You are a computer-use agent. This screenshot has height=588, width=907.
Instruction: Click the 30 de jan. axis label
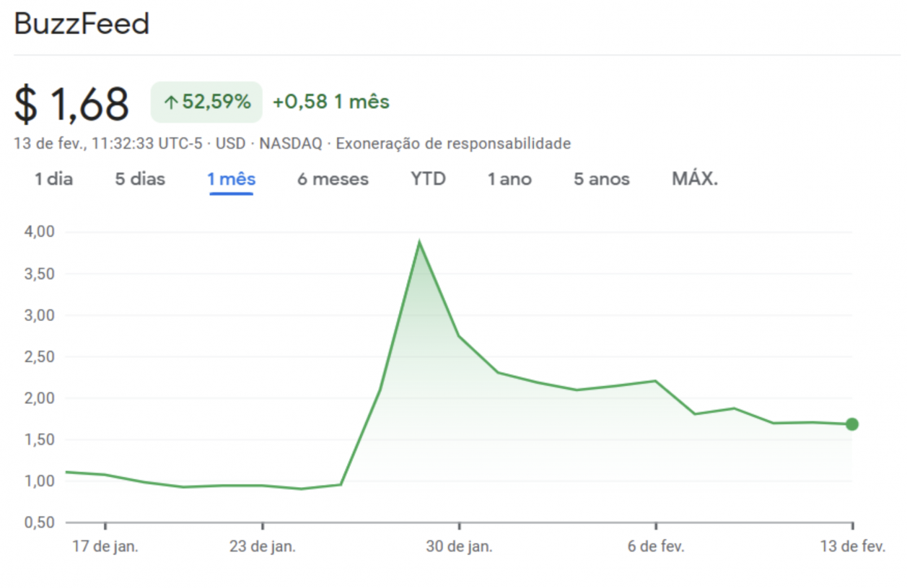(x=460, y=546)
